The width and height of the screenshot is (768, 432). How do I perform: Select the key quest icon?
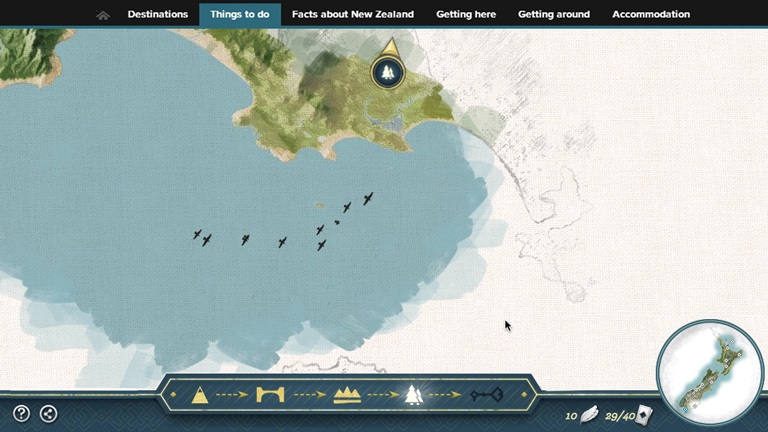point(486,394)
